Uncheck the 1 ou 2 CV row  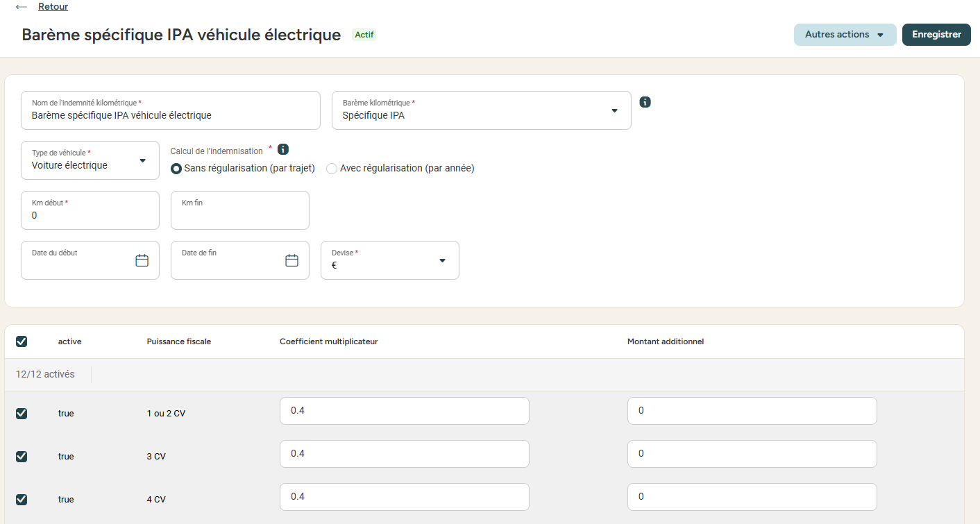click(22, 414)
